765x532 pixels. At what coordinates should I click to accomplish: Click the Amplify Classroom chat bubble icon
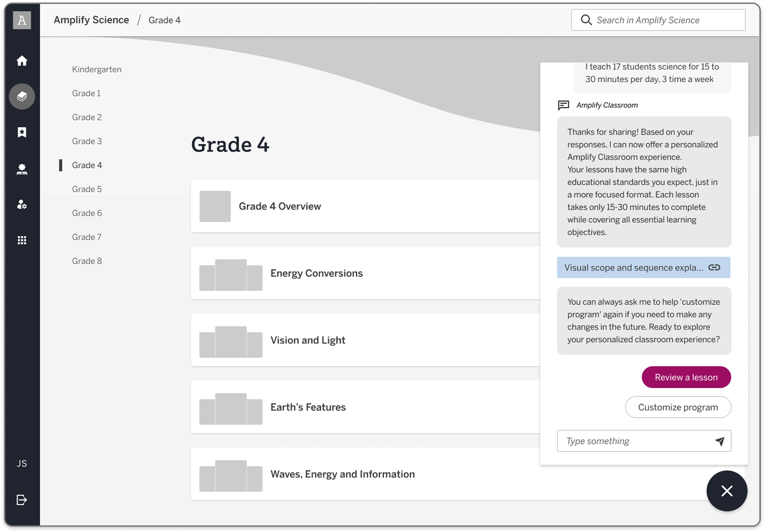pyautogui.click(x=563, y=105)
